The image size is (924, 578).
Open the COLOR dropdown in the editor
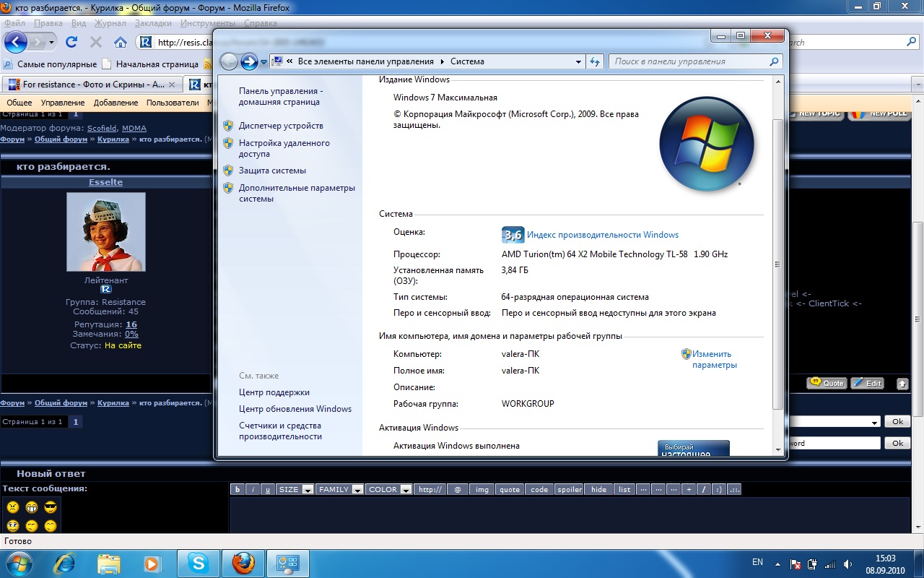[x=389, y=489]
